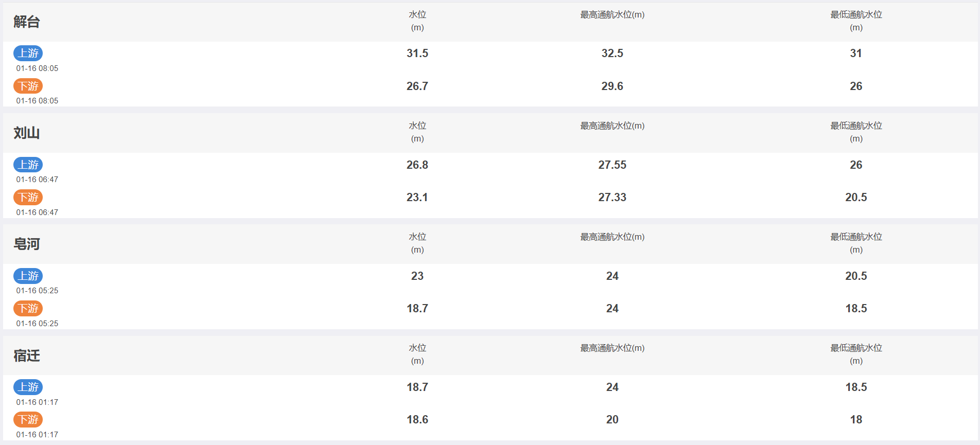Click 刘山 upstream max navigable level 27.55

tap(612, 165)
